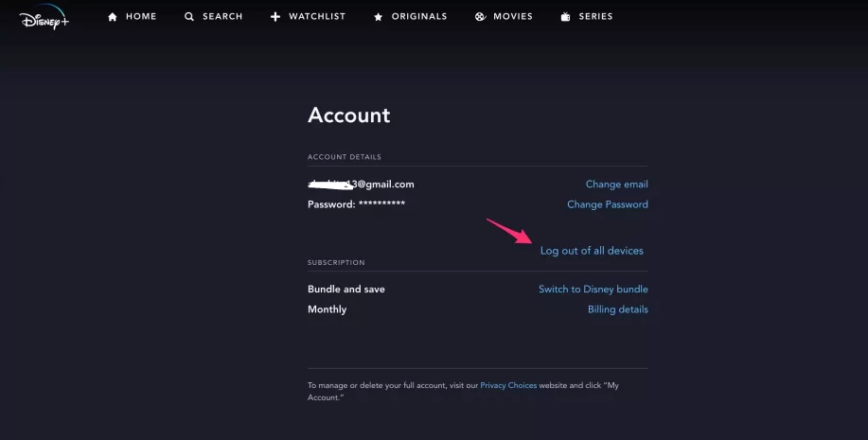
Task: Open the ORIGINALS section
Action: click(x=410, y=17)
